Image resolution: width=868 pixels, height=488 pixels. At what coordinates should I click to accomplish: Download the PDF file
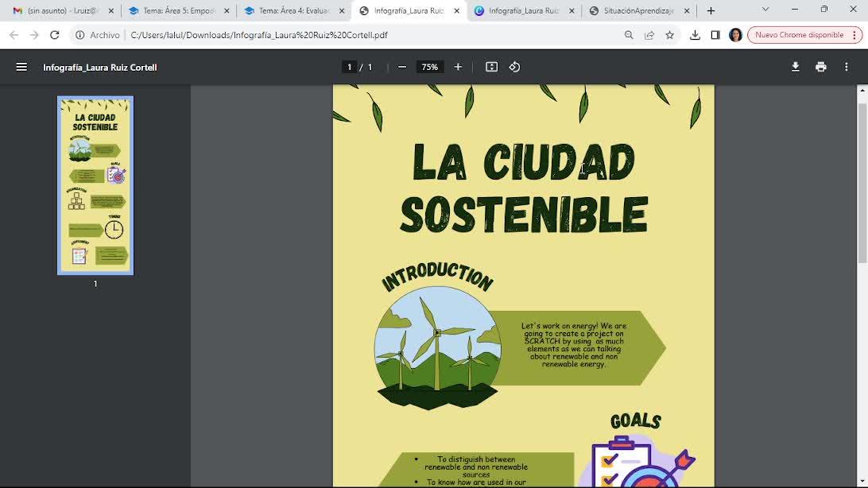(x=795, y=67)
